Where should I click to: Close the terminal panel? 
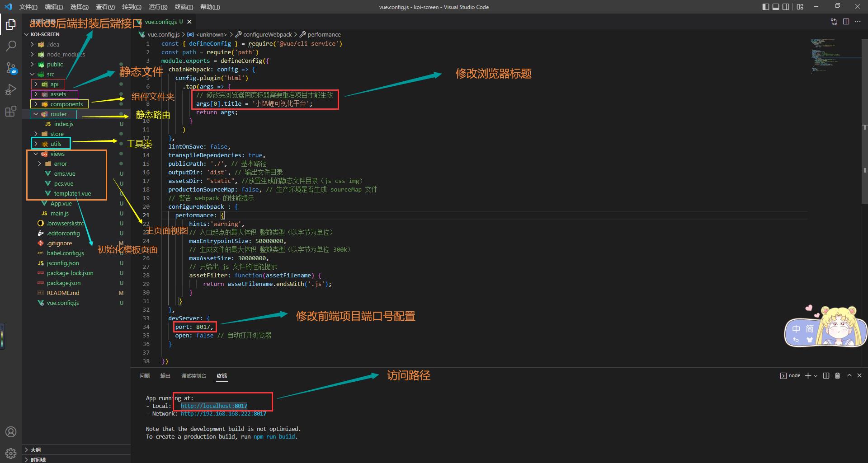(x=859, y=375)
